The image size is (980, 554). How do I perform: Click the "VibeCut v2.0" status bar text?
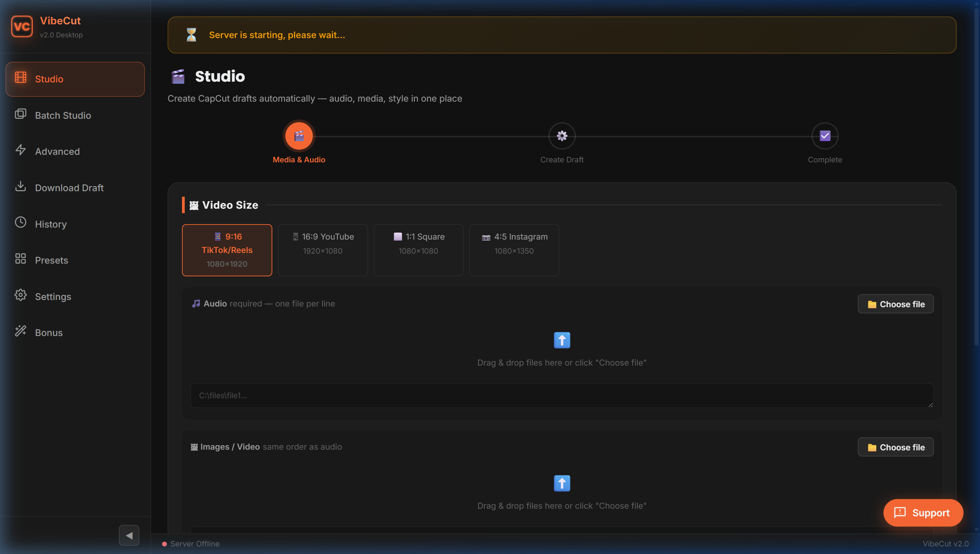pyautogui.click(x=945, y=544)
